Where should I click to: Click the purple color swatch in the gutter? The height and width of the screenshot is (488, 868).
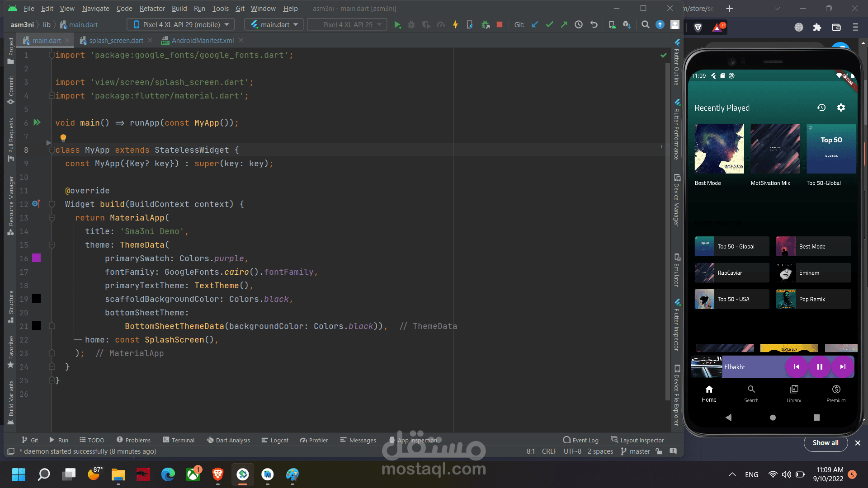(37, 258)
